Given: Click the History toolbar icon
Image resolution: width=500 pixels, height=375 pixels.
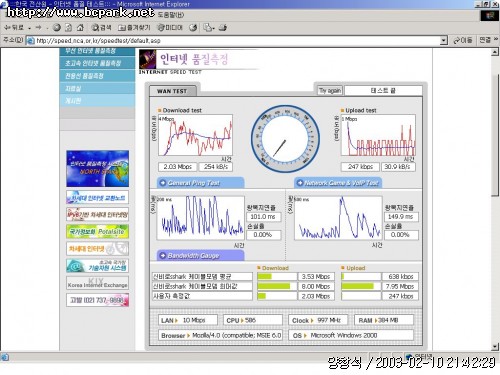Looking at the screenshot, I should 193,28.
